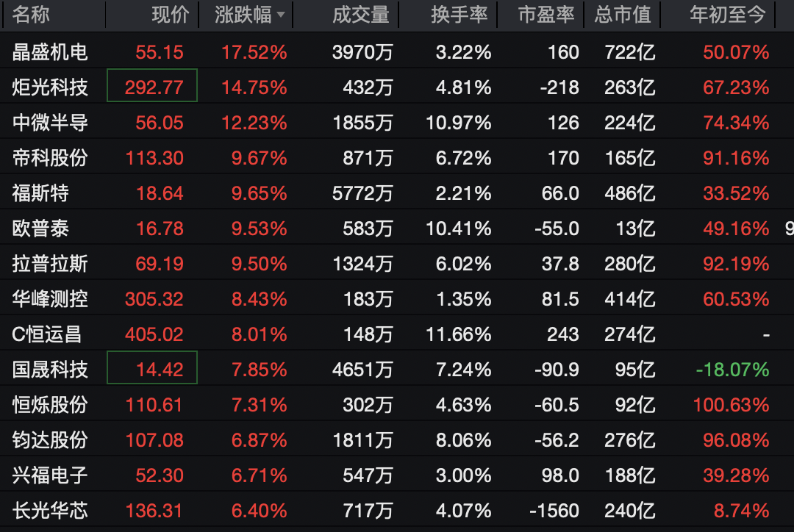Screen dimensions: 794x532
Task: Select the 炬光科技 price cell 292.77
Action: (x=153, y=87)
